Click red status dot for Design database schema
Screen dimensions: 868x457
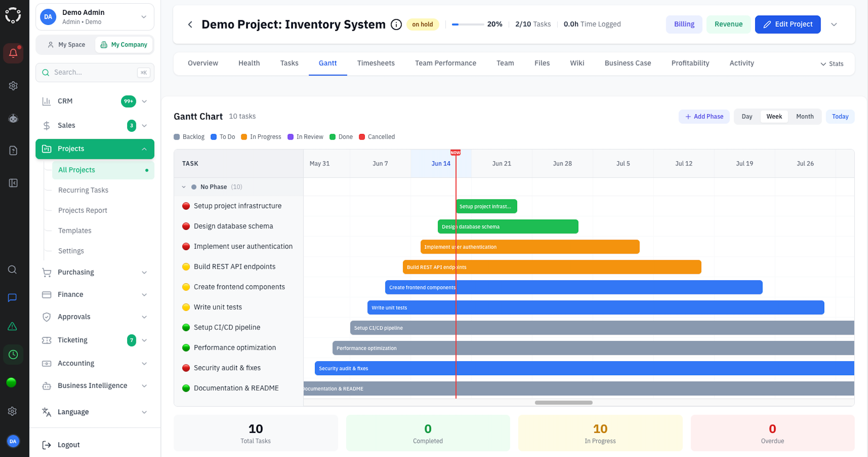186,226
